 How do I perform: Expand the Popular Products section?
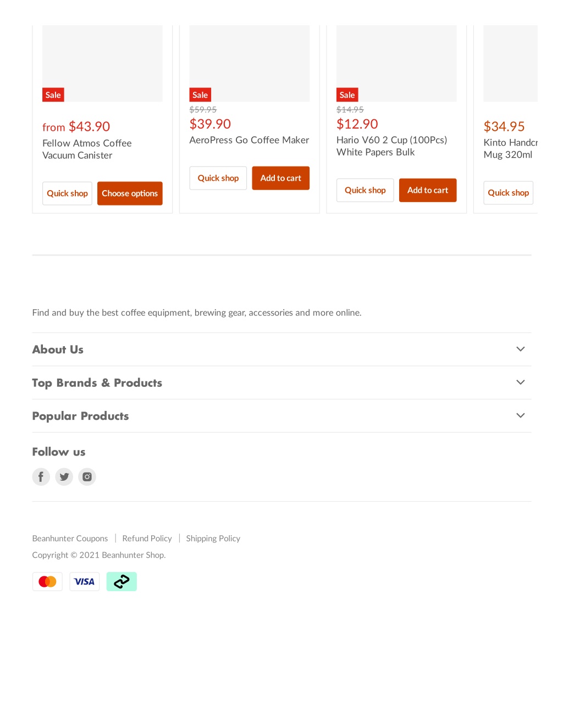coord(281,416)
